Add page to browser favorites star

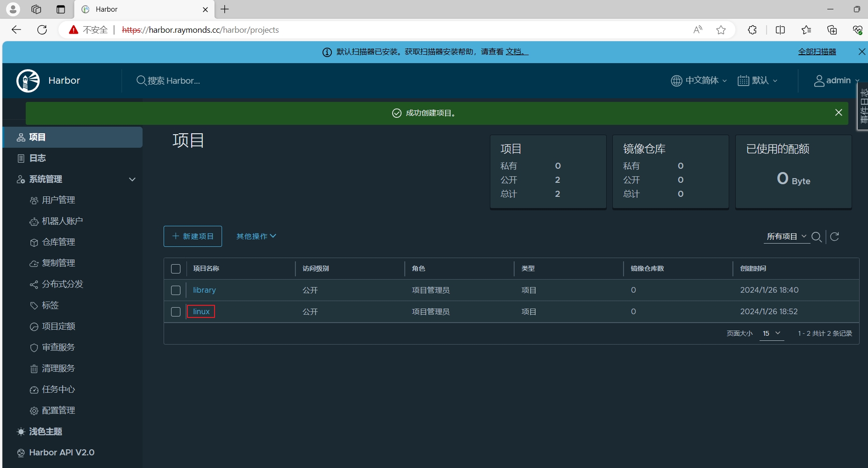coord(721,30)
